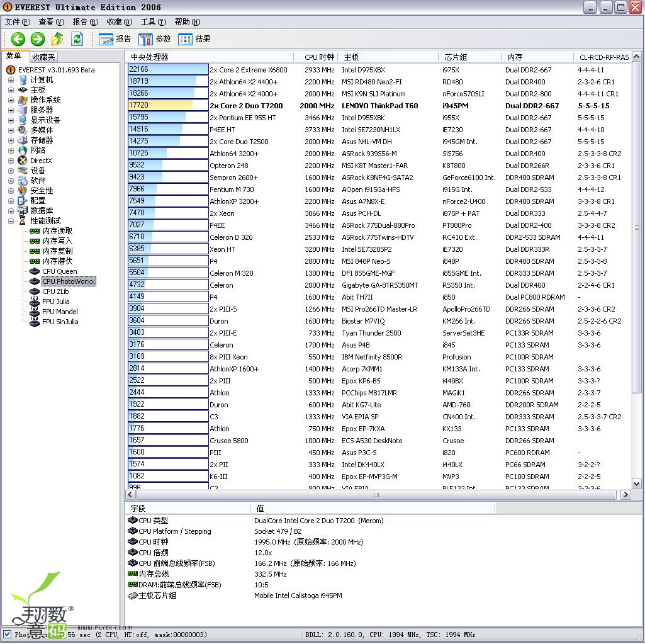Image resolution: width=645 pixels, height=644 pixels.
Task: Open the 查看(V) menu
Action: (52, 22)
